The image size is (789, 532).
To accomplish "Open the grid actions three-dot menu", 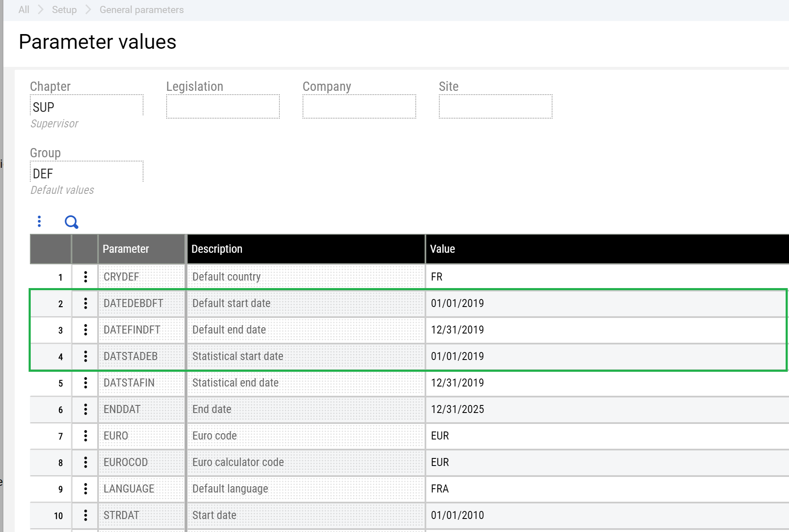I will tap(39, 221).
